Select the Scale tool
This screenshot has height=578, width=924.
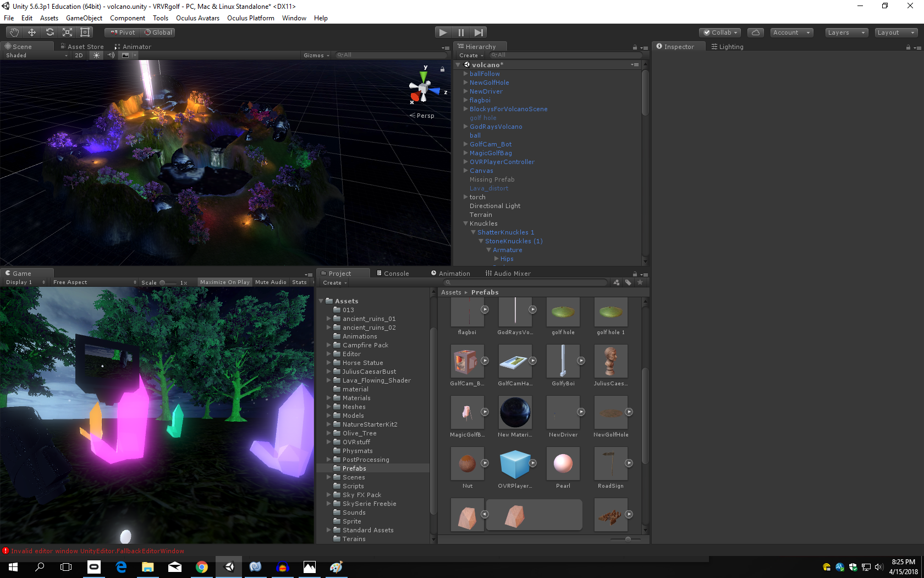67,32
